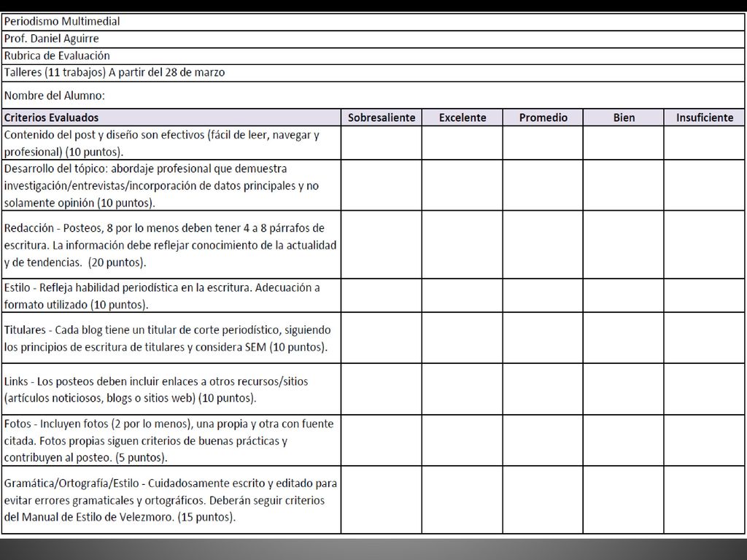747x560 pixels.
Task: Select the 'Criterios Evaluados' header cell
Action: point(171,117)
